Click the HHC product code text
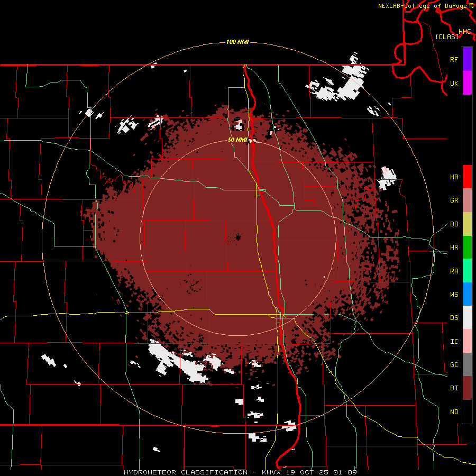The height and width of the screenshot is (476, 476). pos(465,32)
